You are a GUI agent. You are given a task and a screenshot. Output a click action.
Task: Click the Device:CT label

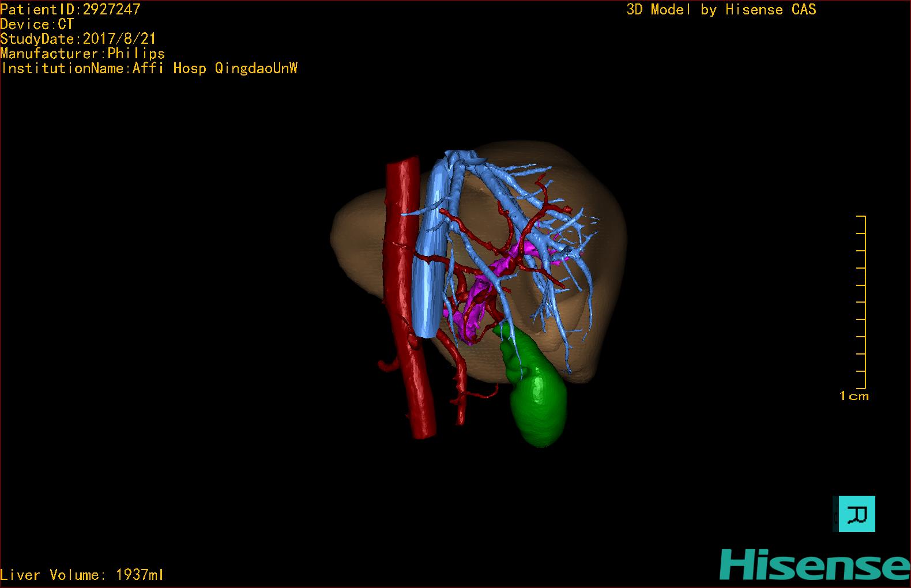37,24
